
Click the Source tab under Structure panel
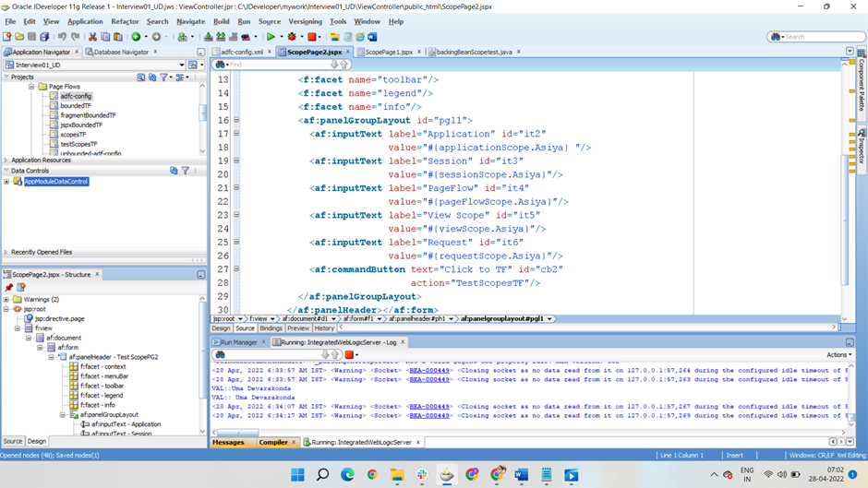[13, 441]
